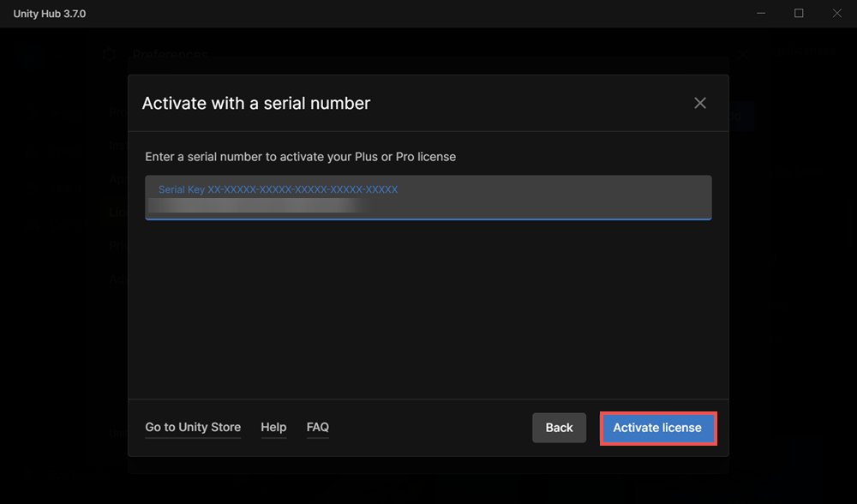857x504 pixels.
Task: Open the Help link
Action: (x=273, y=427)
